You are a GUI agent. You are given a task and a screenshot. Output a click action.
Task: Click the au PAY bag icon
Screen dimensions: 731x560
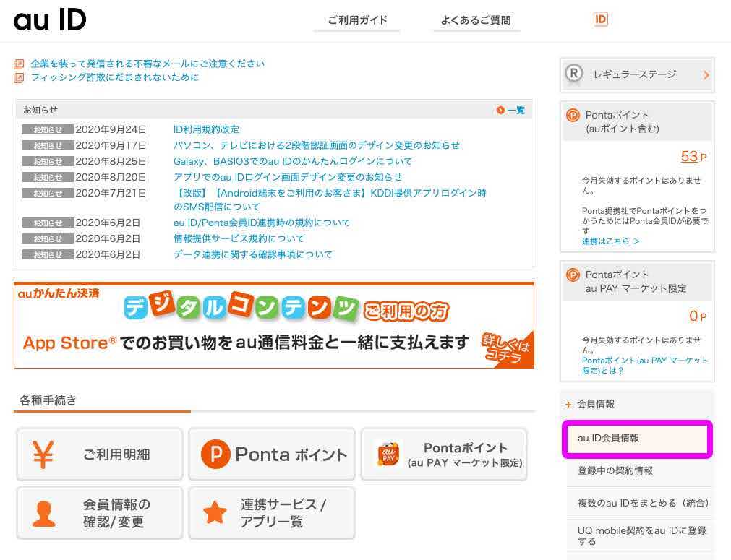388,455
